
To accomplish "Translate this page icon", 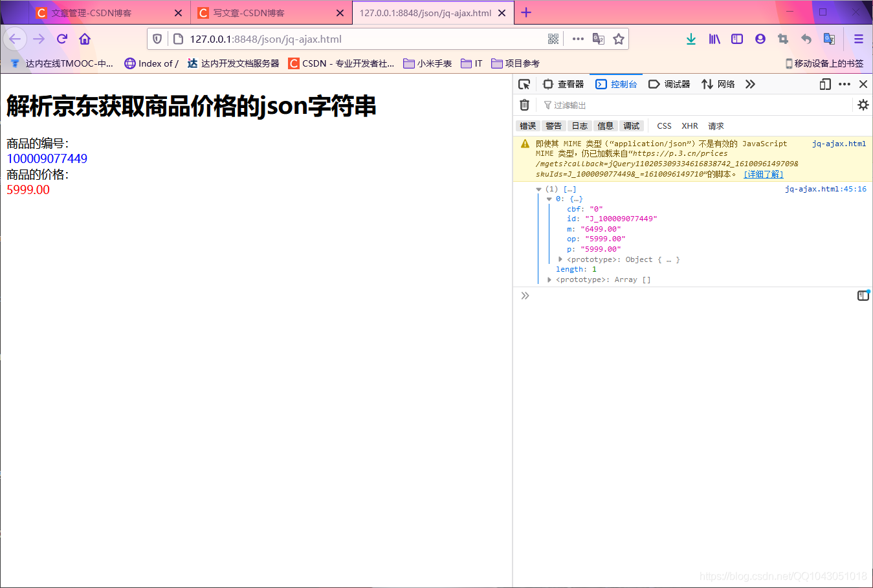I will 599,39.
